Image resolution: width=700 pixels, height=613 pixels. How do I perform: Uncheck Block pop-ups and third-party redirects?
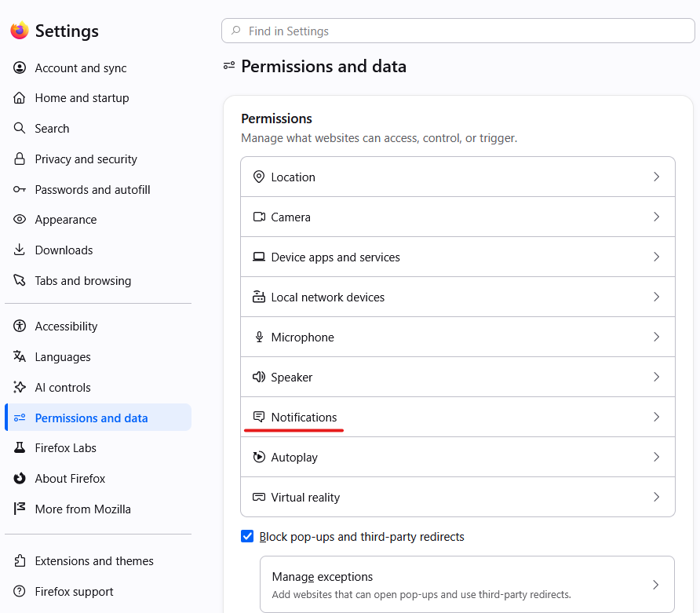[x=247, y=536]
